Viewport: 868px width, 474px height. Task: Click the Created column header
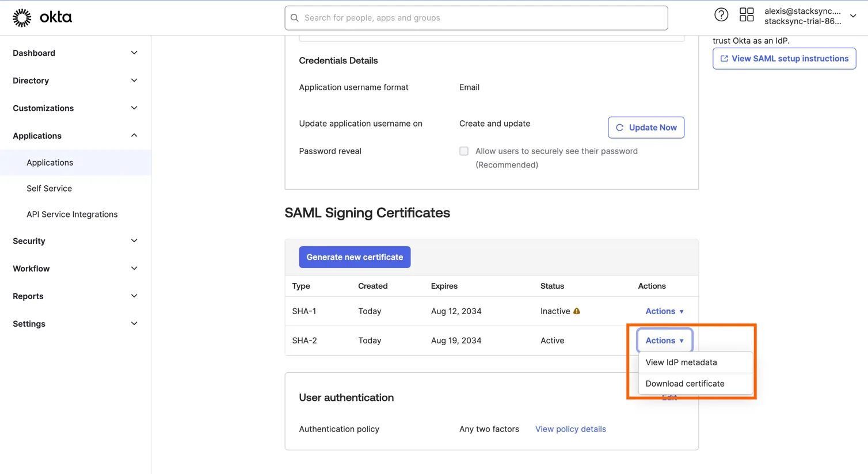point(372,286)
